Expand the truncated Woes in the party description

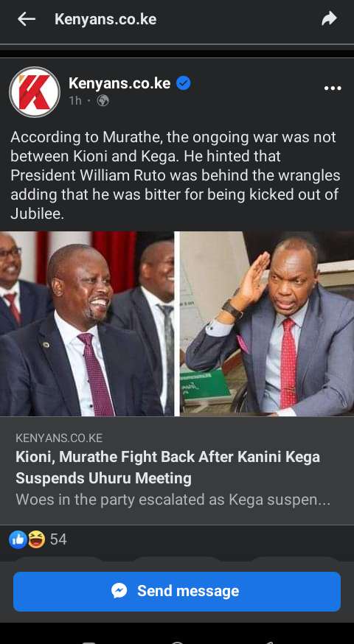(x=173, y=500)
